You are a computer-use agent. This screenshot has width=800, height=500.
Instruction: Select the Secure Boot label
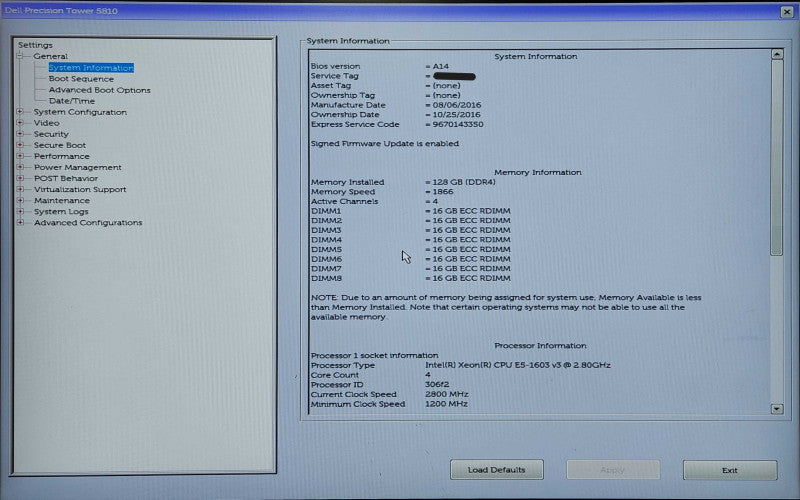60,145
